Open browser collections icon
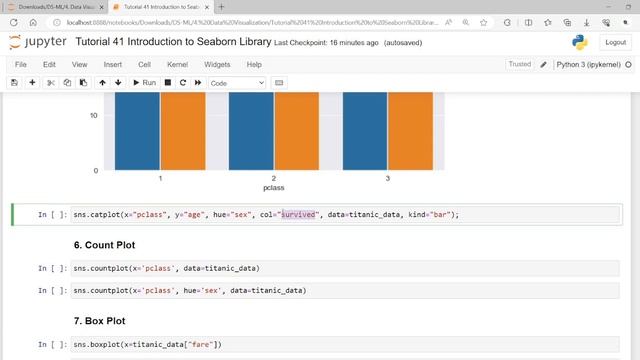This screenshot has width=640, height=360. point(567,22)
